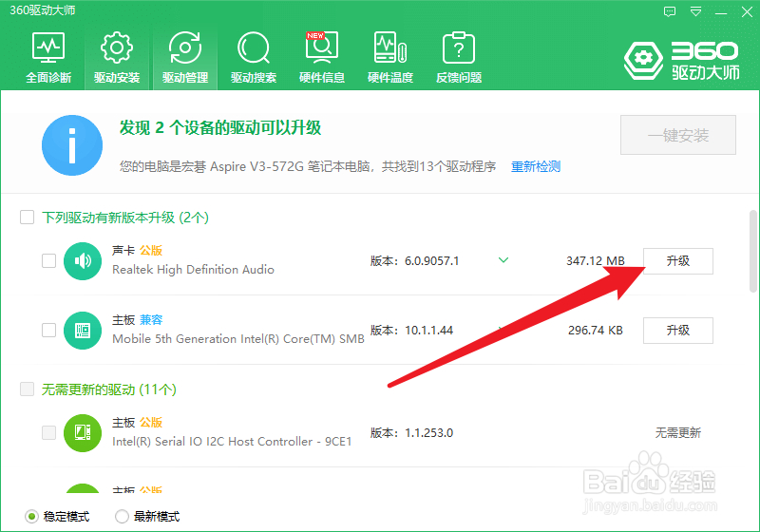Image resolution: width=760 pixels, height=532 pixels.
Task: Click version 10.1.1.44 text
Action: (429, 331)
